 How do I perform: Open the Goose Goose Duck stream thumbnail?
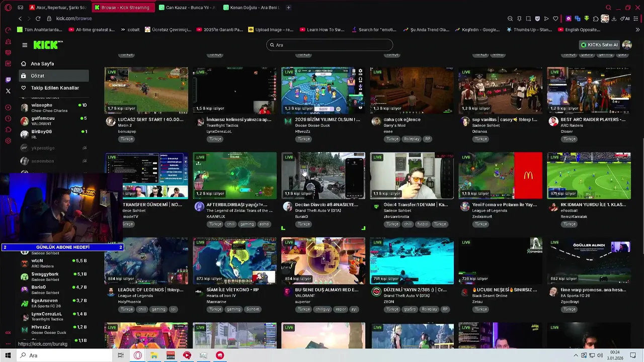coord(323,90)
